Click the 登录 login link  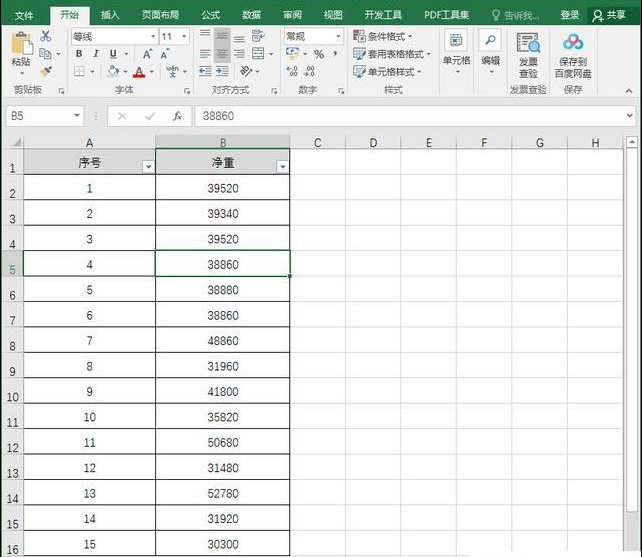[x=570, y=15]
